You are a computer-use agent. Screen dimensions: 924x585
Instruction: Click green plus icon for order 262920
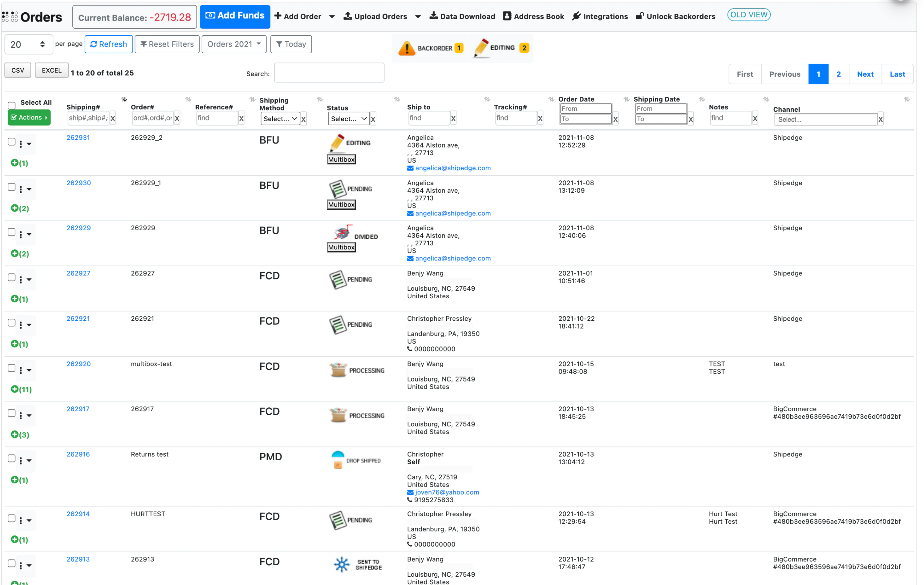(14, 389)
